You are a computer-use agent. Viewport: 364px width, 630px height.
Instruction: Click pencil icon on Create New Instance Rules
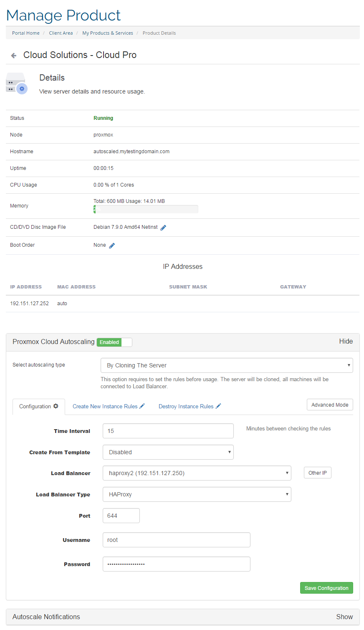click(x=142, y=406)
